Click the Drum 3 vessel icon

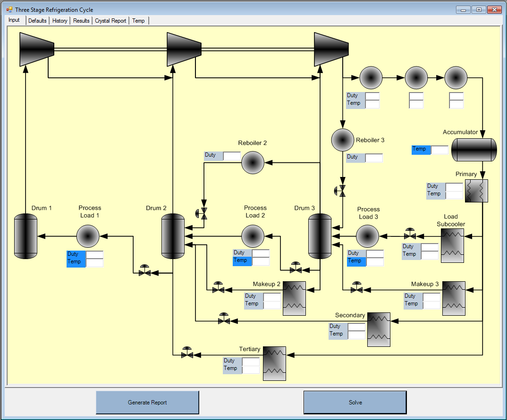pyautogui.click(x=320, y=236)
